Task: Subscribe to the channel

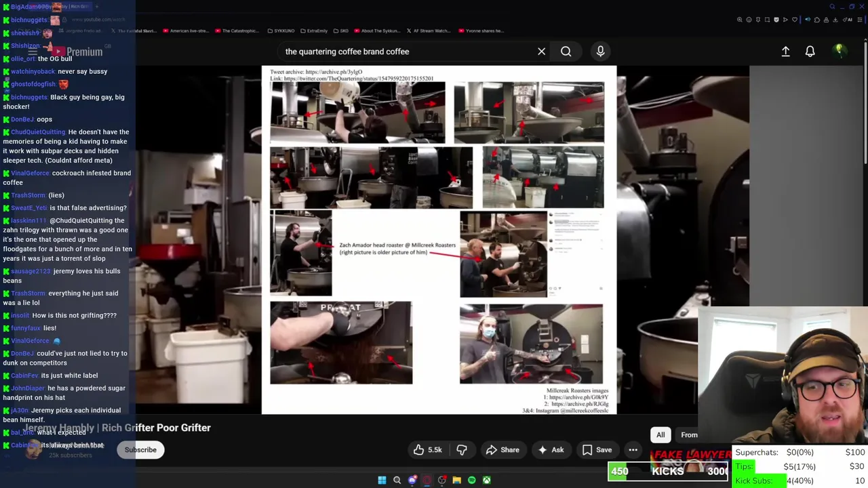Action: click(140, 450)
